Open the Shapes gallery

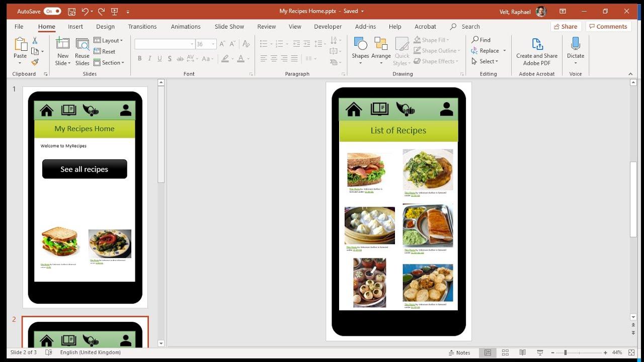pyautogui.click(x=360, y=50)
